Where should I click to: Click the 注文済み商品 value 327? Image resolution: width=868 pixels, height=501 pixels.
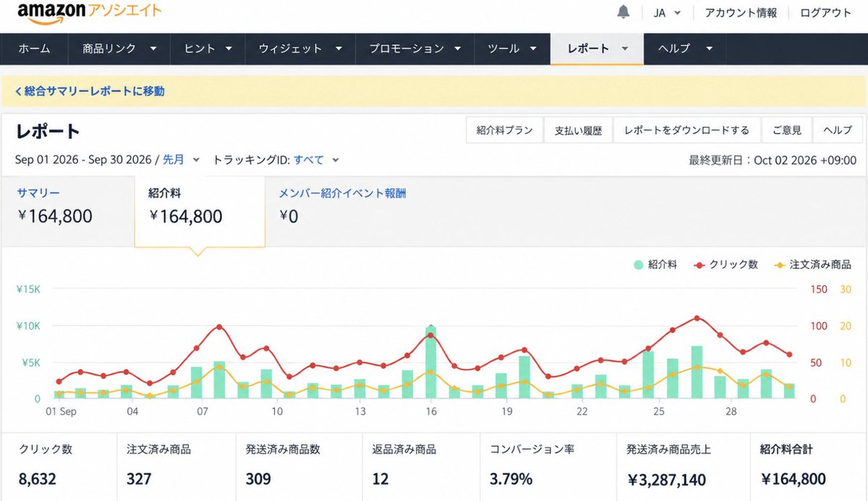tap(139, 479)
